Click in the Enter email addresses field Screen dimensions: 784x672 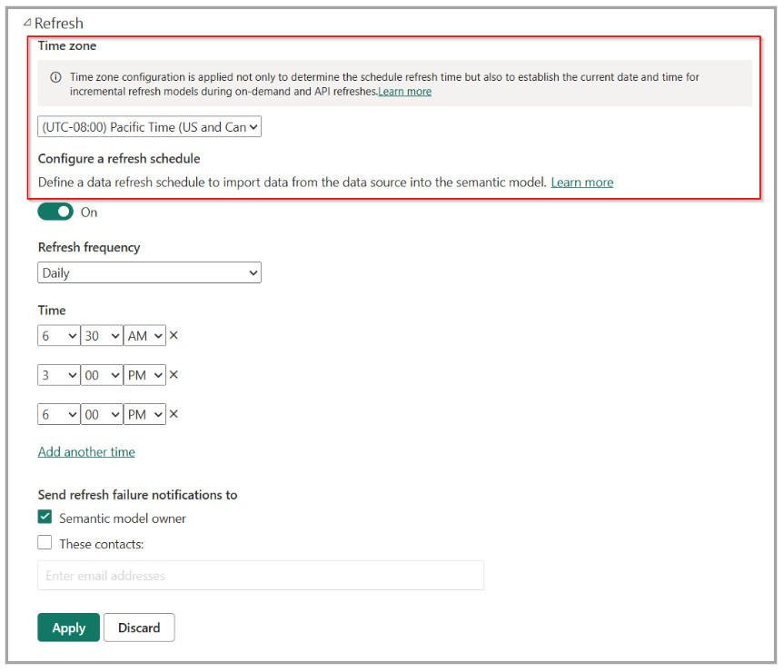[x=260, y=576]
